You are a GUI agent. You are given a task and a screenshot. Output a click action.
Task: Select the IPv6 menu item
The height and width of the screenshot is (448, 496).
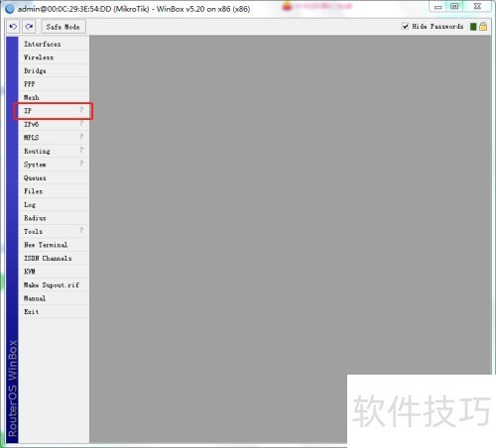point(54,124)
